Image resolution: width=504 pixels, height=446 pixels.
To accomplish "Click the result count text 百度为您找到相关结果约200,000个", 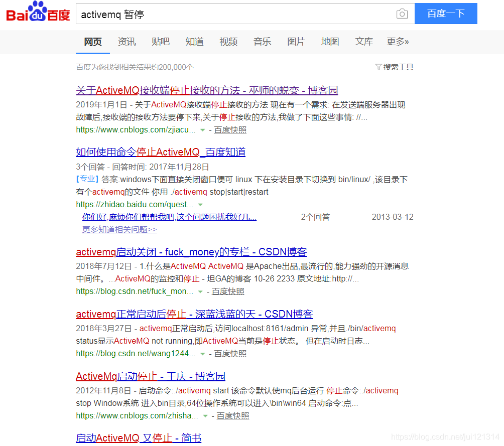I will (135, 67).
